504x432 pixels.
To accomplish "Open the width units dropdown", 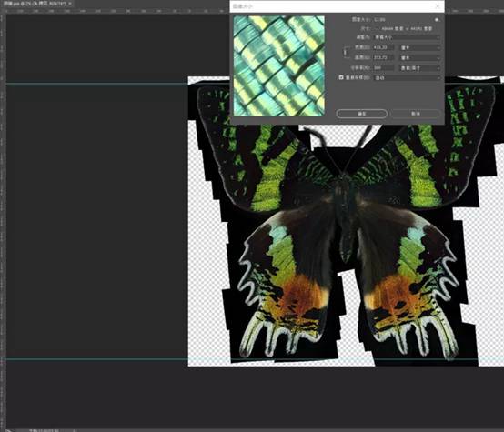I will [419, 47].
